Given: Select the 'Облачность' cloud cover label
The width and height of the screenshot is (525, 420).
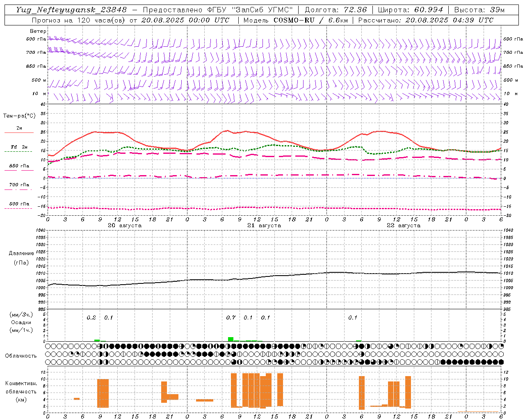Looking at the screenshot, I should point(21,356).
